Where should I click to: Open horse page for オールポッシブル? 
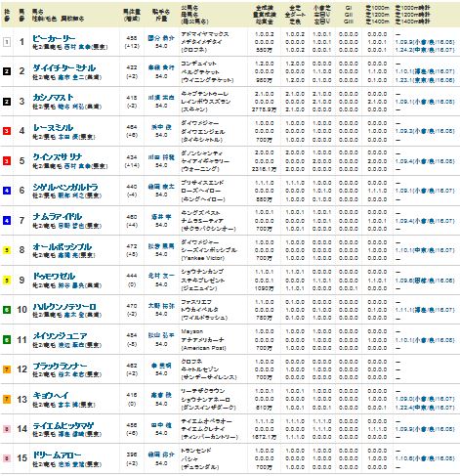click(63, 246)
